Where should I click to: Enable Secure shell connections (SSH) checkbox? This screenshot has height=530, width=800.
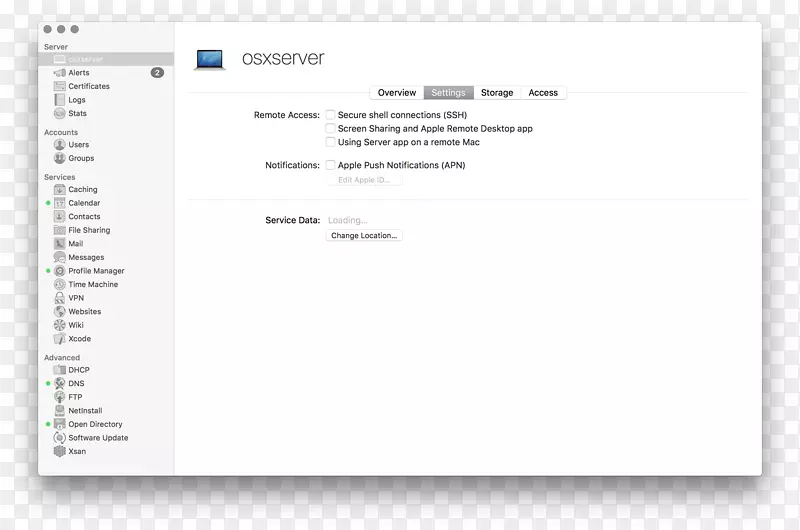[331, 115]
